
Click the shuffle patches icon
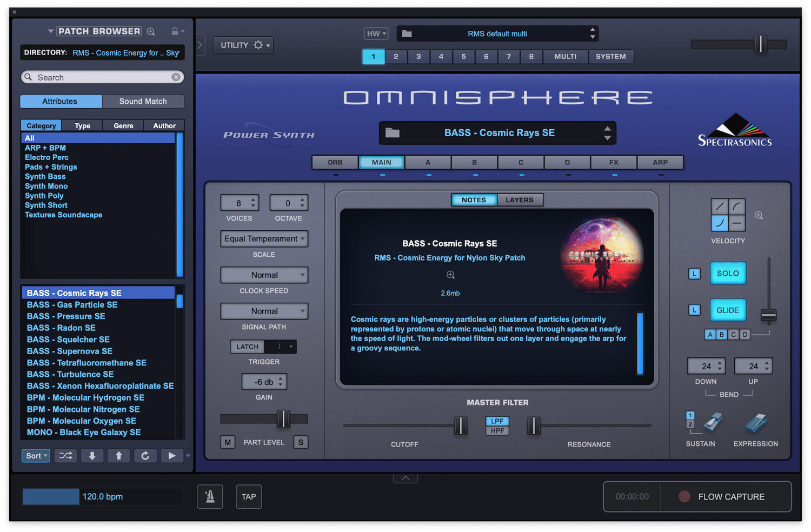pos(65,456)
